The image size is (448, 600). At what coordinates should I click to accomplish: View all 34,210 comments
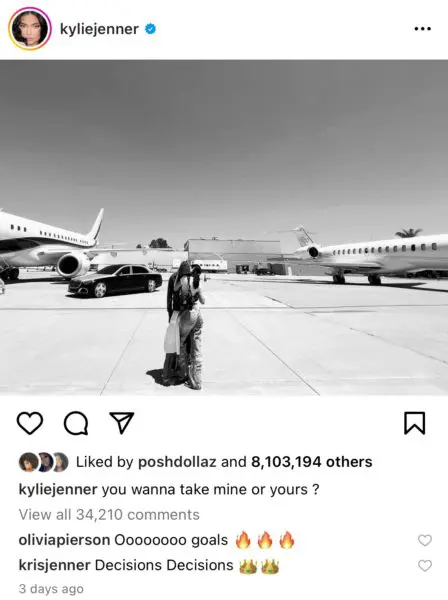click(109, 515)
